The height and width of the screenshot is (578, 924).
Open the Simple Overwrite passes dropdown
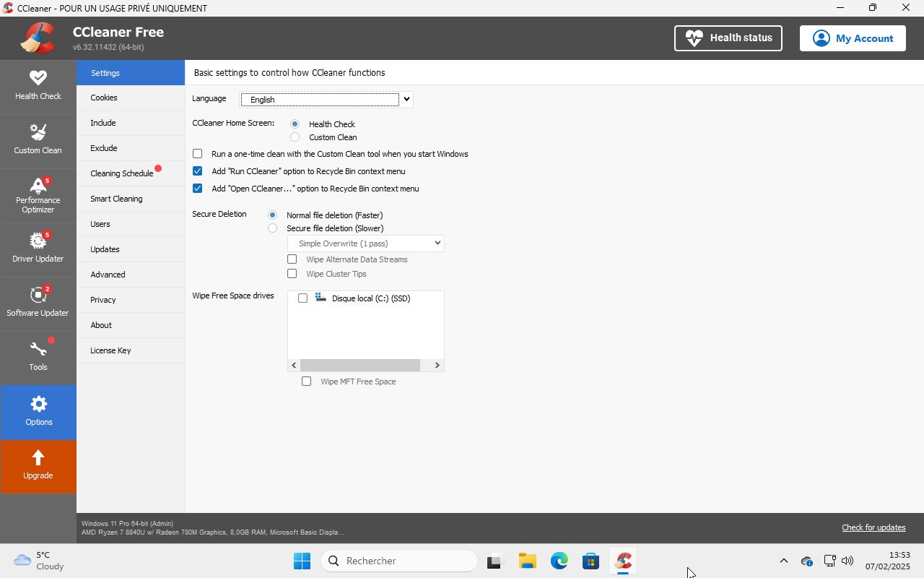coord(437,243)
